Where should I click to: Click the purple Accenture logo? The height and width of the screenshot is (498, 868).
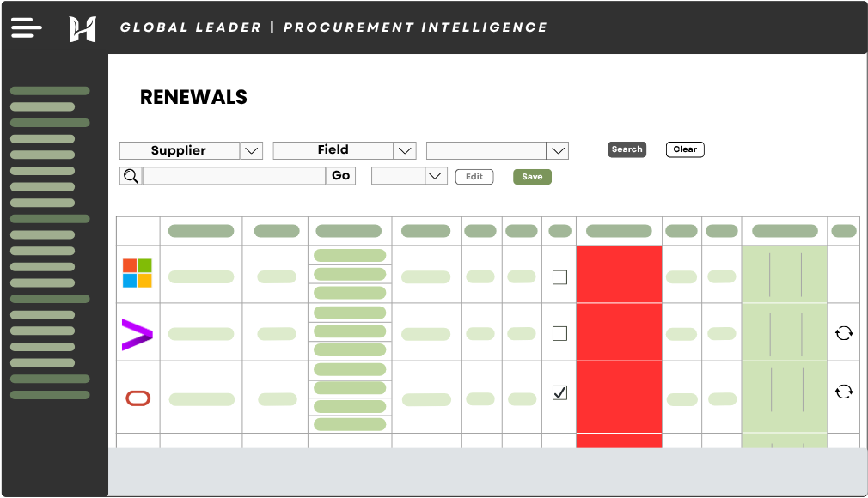137,334
